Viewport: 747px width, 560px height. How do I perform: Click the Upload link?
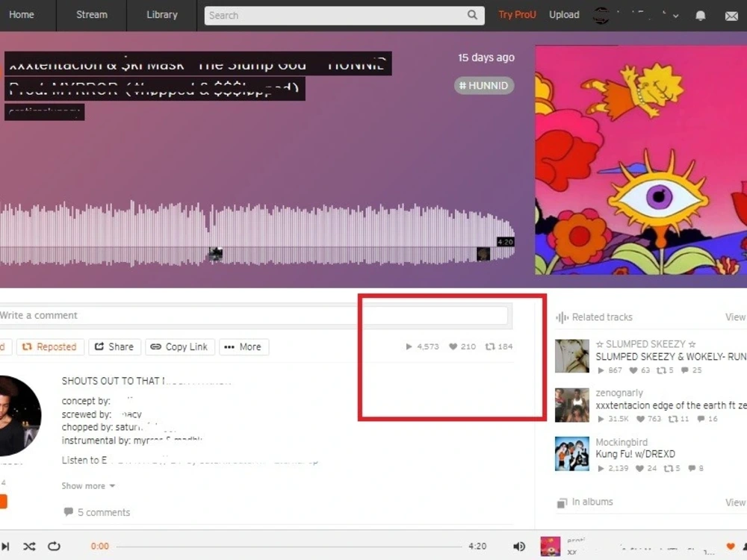tap(564, 15)
